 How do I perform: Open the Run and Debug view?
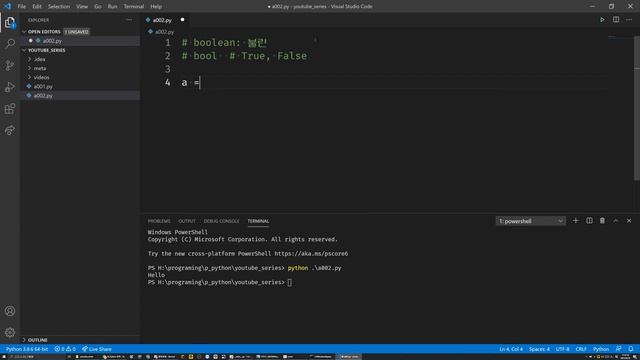[10, 87]
